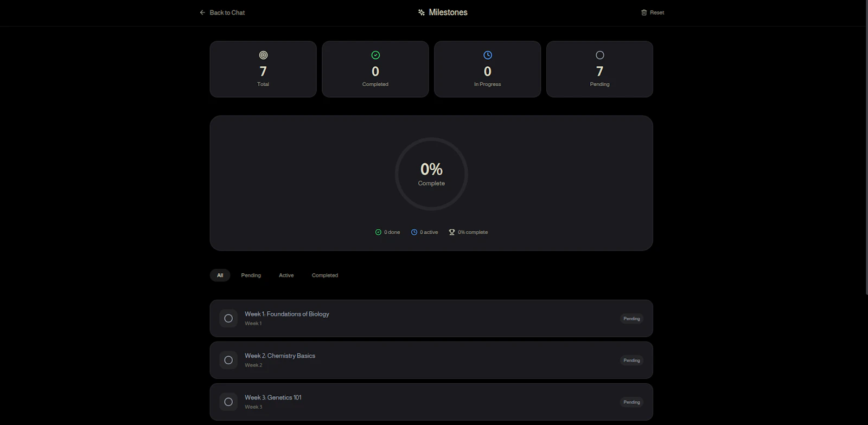Click the Reset button

[x=653, y=12]
